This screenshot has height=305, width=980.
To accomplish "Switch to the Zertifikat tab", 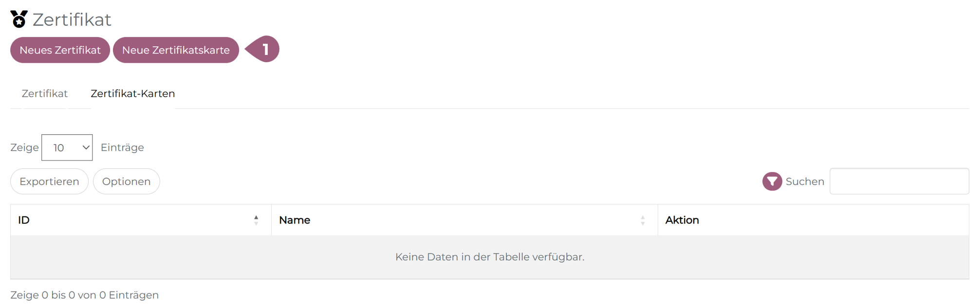I will (45, 93).
